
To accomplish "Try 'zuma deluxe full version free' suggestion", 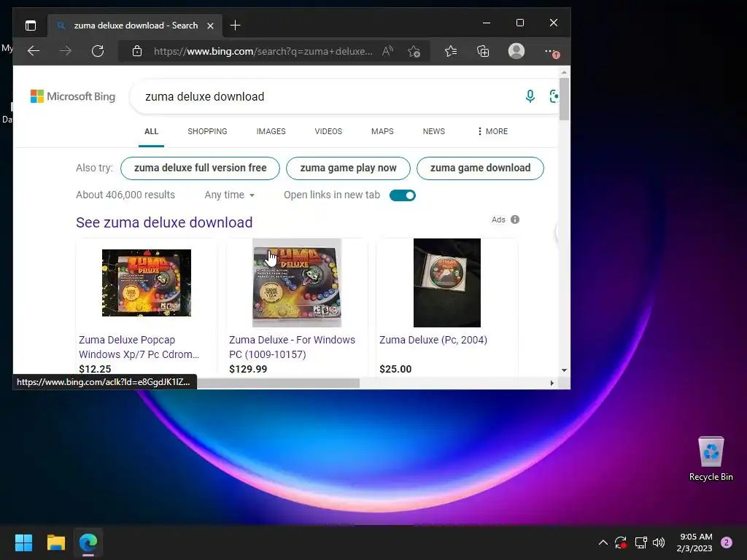I will point(200,168).
